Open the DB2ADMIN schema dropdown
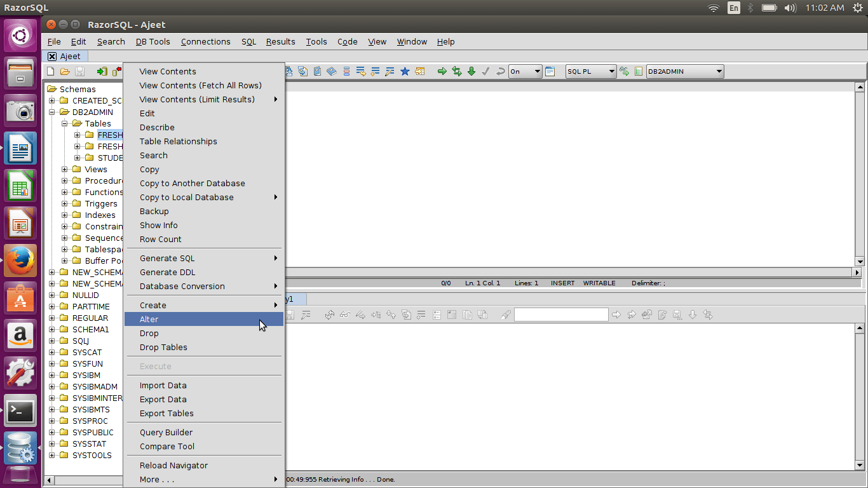This screenshot has width=868, height=488. [x=685, y=72]
